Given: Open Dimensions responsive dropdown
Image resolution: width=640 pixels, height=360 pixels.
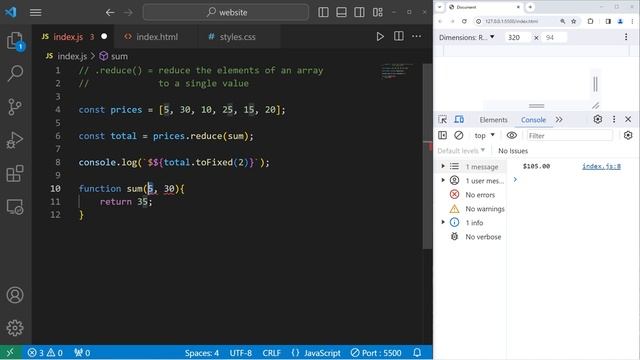Looking at the screenshot, I should (467, 37).
